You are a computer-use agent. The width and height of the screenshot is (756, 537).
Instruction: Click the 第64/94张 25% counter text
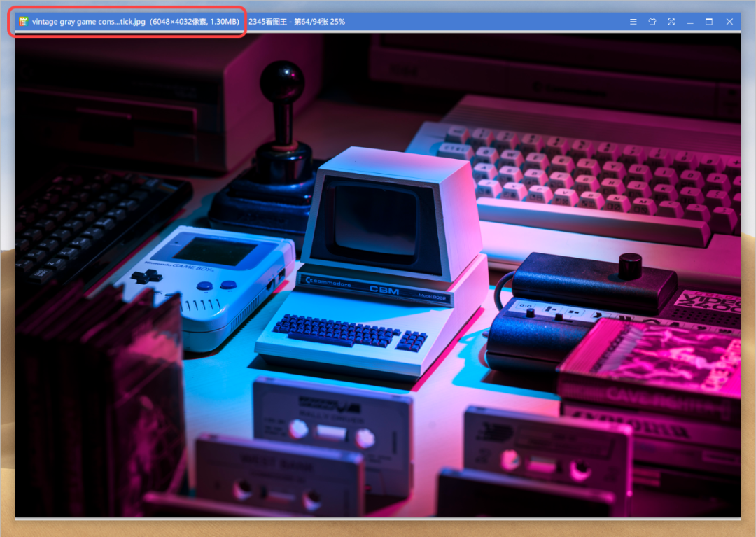point(319,22)
